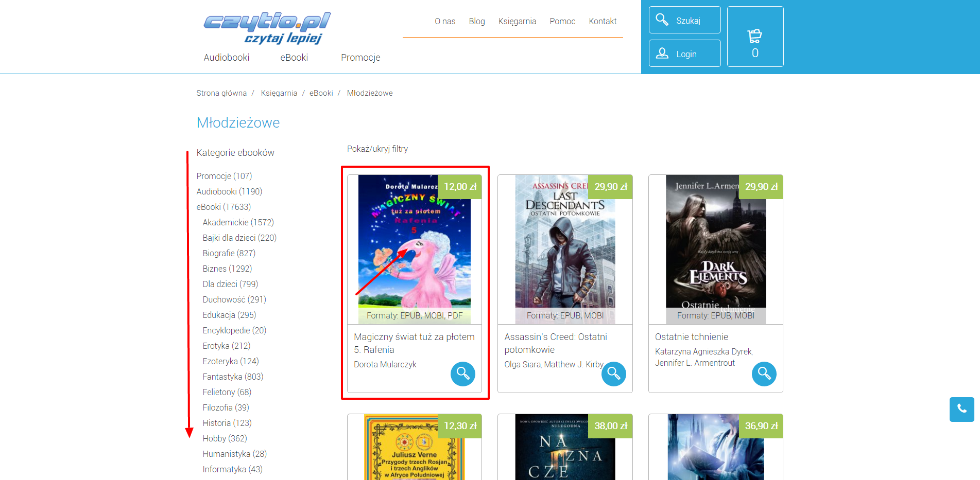Expand the eBooki (17633) category
This screenshot has width=980, height=480.
tap(223, 207)
